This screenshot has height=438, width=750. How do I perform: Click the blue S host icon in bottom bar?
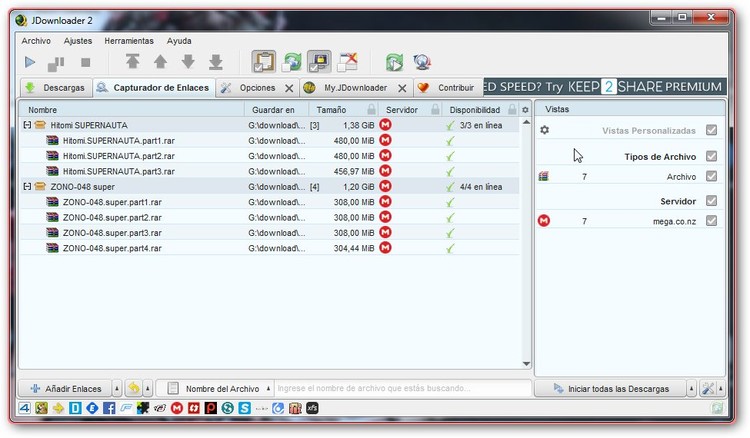244,408
